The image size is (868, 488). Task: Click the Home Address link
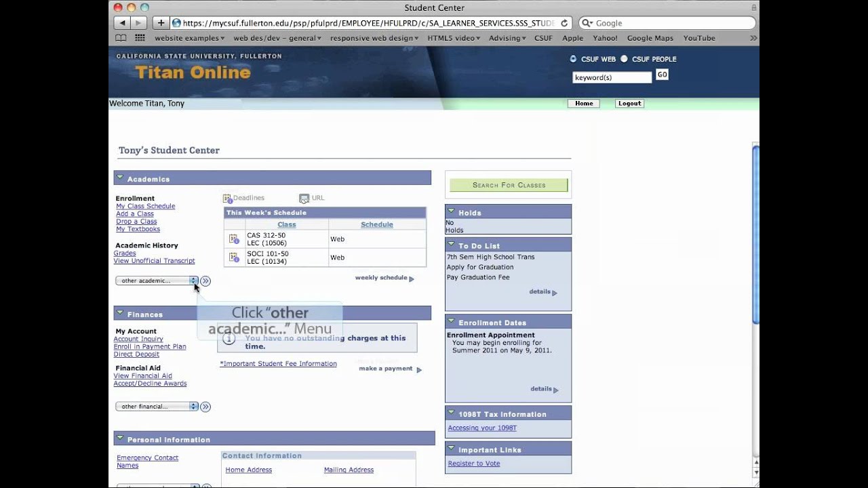[249, 470]
